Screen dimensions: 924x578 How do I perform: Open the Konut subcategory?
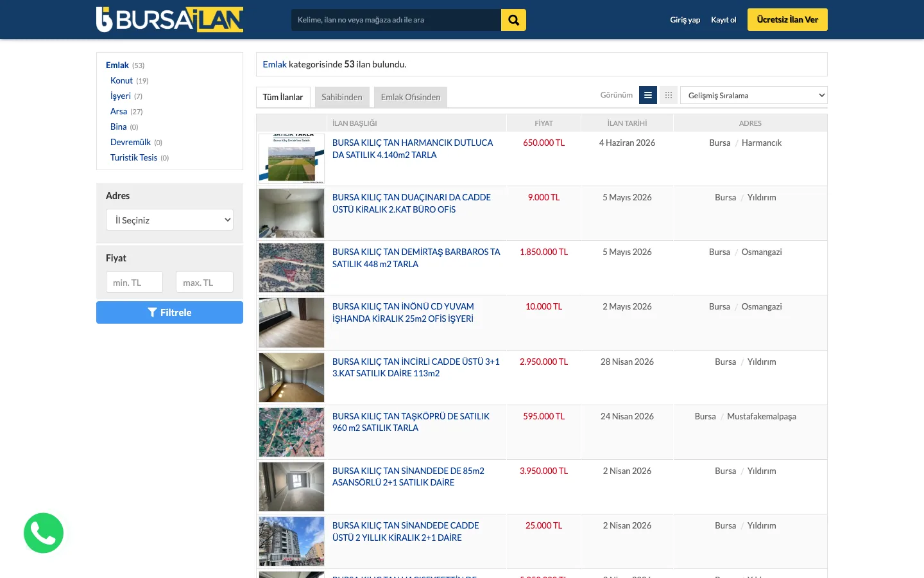tap(121, 80)
